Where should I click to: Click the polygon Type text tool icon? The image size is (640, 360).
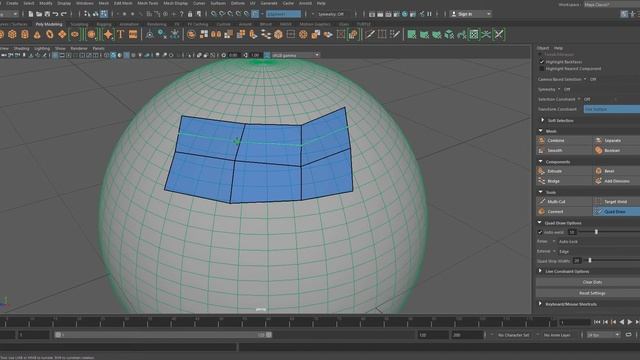tap(120, 35)
